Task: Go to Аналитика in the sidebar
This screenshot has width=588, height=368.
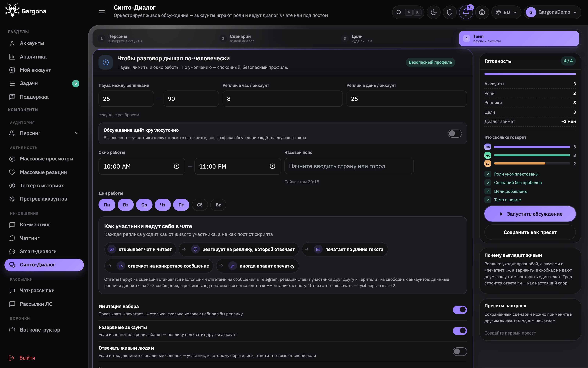Action: coord(44,57)
